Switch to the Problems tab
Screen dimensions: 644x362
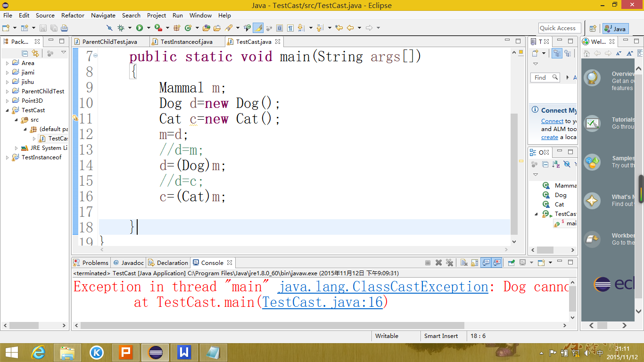click(91, 263)
